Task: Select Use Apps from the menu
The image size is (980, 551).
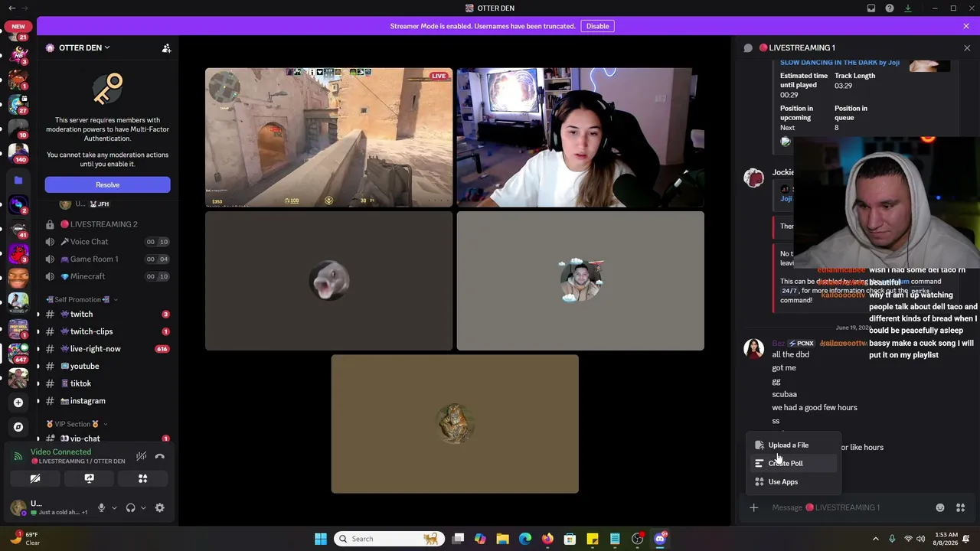Action: coord(793,482)
